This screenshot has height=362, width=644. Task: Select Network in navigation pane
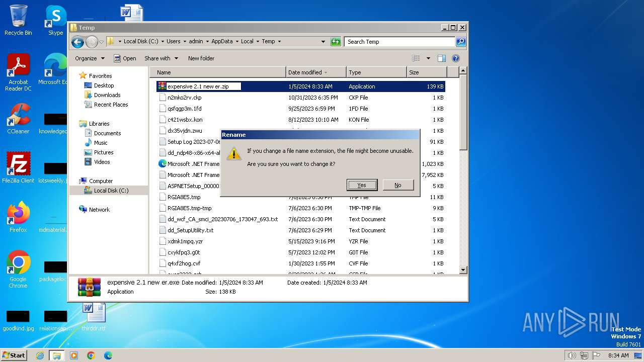pos(99,210)
